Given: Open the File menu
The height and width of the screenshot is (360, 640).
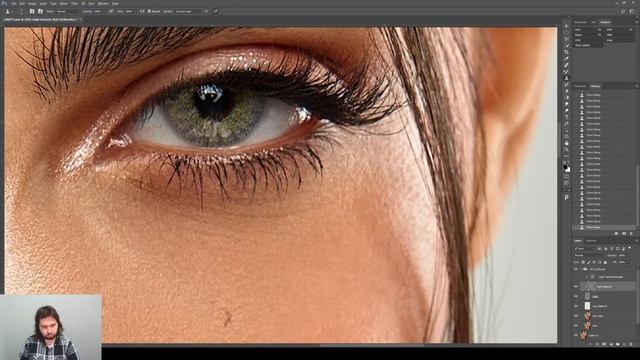Looking at the screenshot, I should point(14,4).
